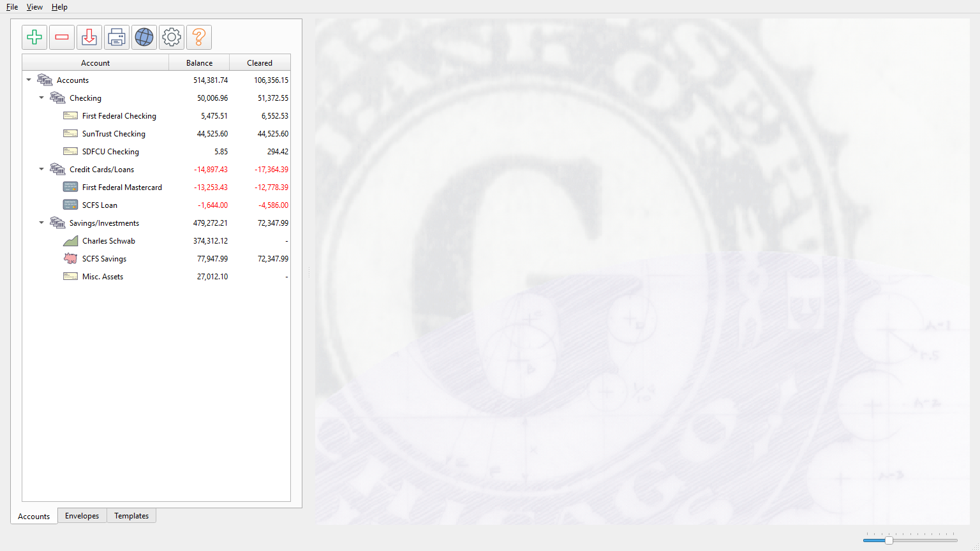The width and height of the screenshot is (980, 551).
Task: Select the Checking group row label
Action: tap(85, 98)
